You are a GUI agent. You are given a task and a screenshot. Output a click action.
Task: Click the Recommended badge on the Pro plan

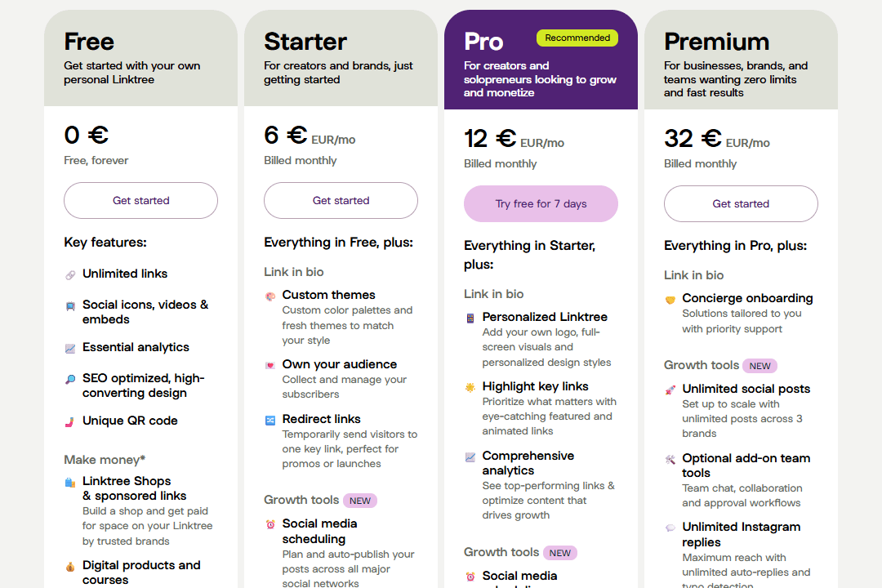[x=577, y=38]
